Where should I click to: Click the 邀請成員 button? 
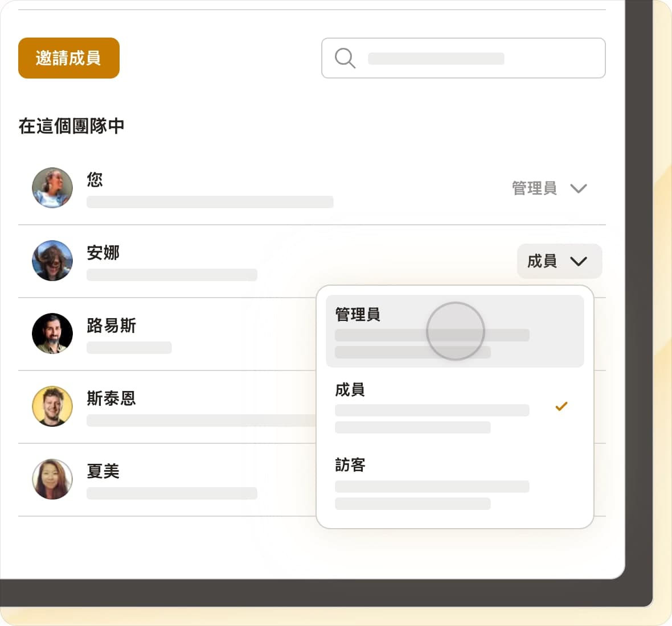(69, 58)
